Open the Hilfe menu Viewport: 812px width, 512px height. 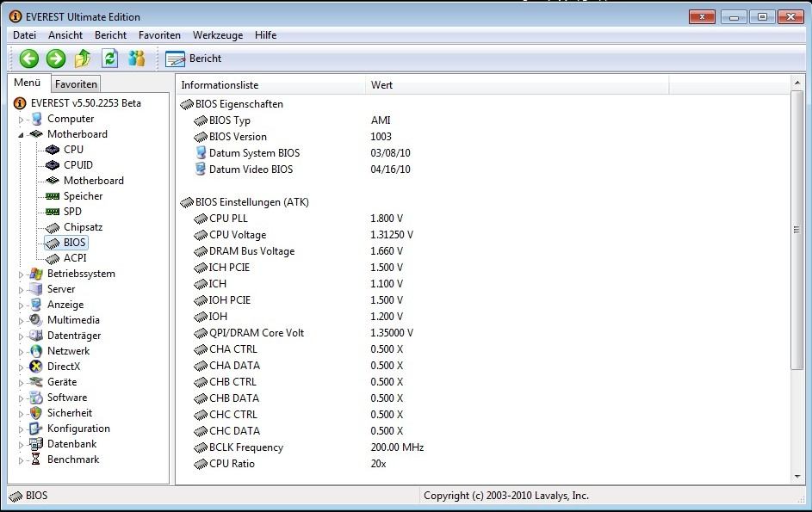coord(266,35)
